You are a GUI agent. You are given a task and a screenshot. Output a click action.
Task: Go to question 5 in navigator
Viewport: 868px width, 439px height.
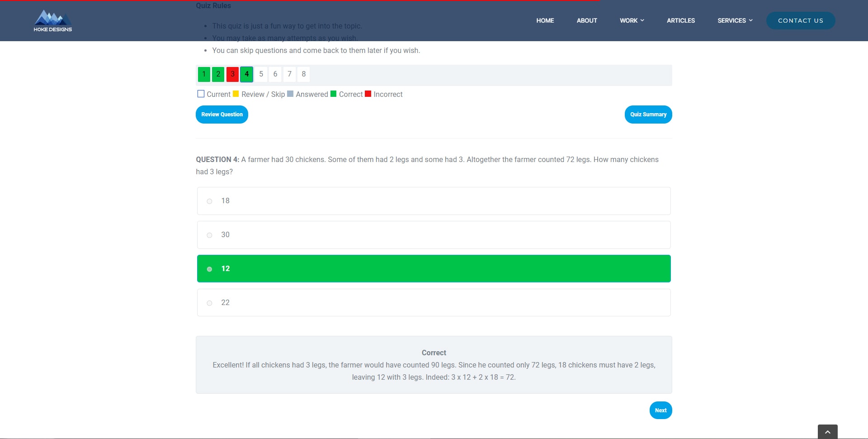tap(261, 74)
